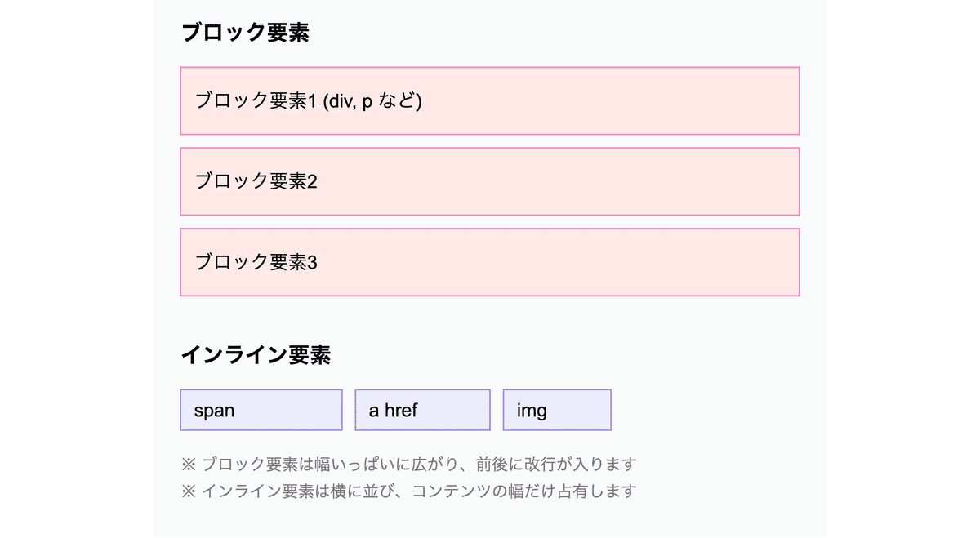
Task: Click the ブロック要素 heading
Action: (x=245, y=33)
